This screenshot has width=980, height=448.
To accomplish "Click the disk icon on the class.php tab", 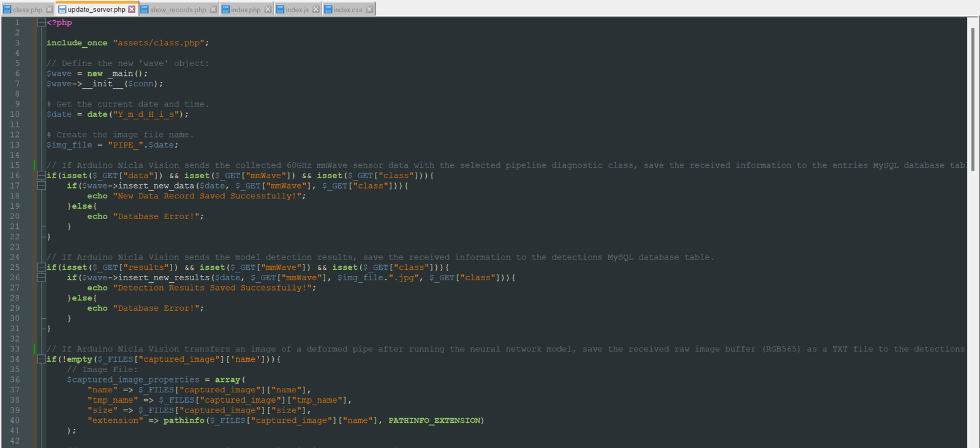I will tap(7, 9).
